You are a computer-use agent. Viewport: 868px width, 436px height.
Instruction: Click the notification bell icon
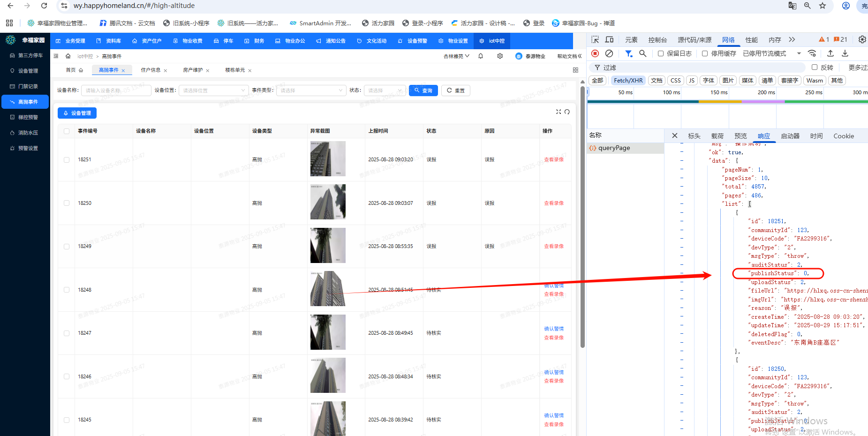(481, 56)
